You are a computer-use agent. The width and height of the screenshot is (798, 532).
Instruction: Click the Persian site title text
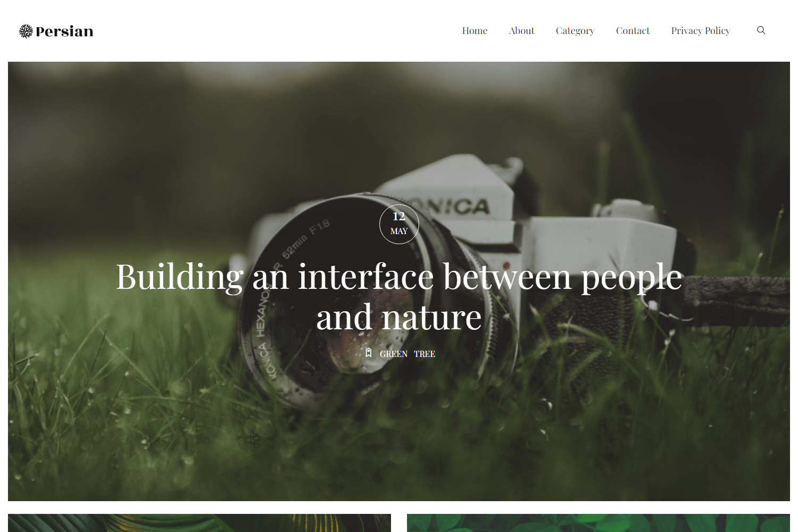[x=64, y=31]
